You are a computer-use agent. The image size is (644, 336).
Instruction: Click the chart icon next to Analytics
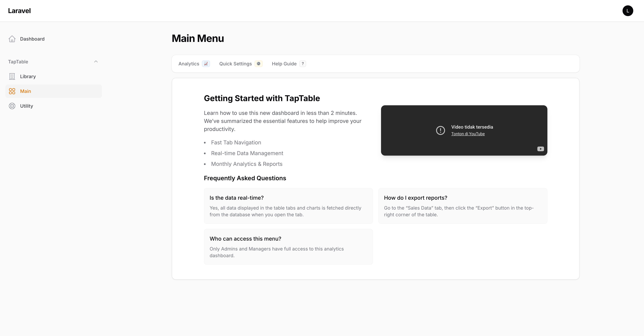coord(206,64)
